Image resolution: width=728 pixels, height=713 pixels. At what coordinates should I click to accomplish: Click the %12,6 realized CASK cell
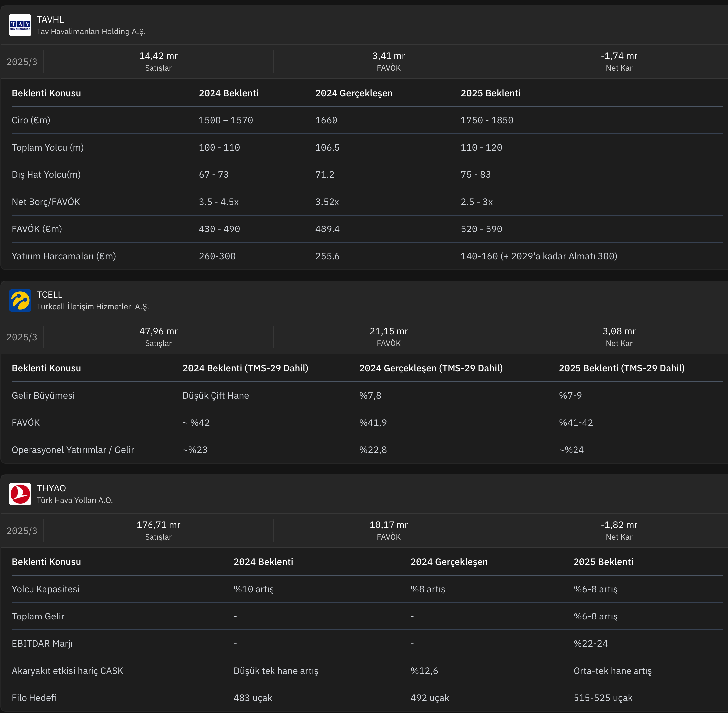click(x=424, y=671)
